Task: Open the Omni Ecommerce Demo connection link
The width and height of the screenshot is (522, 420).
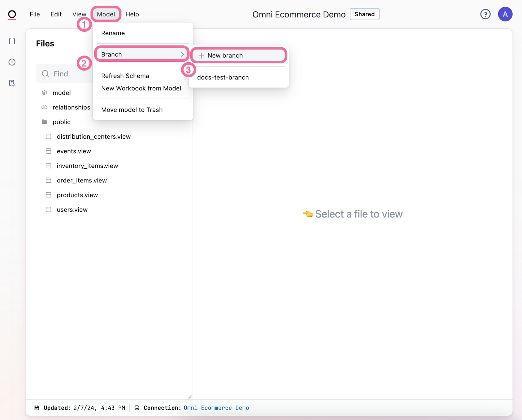Action: (x=216, y=408)
